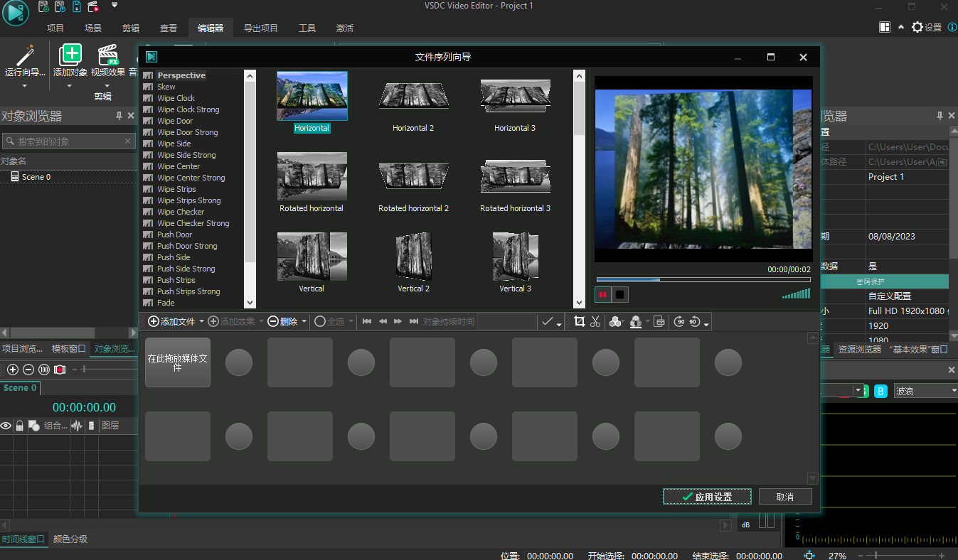Screen dimensions: 958x560
Task: Click the Settings gear icon
Action: 917,27
